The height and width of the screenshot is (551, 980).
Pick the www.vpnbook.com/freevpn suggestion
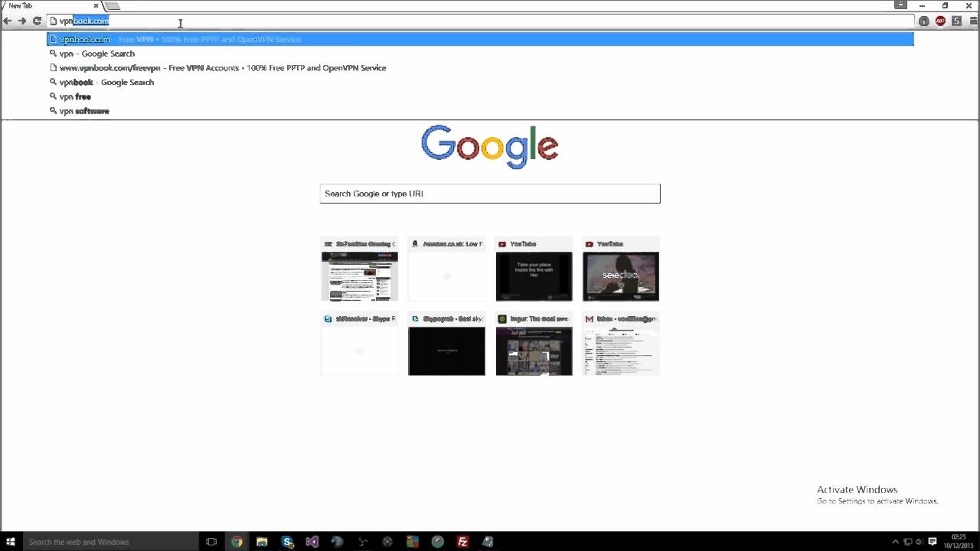click(480, 68)
